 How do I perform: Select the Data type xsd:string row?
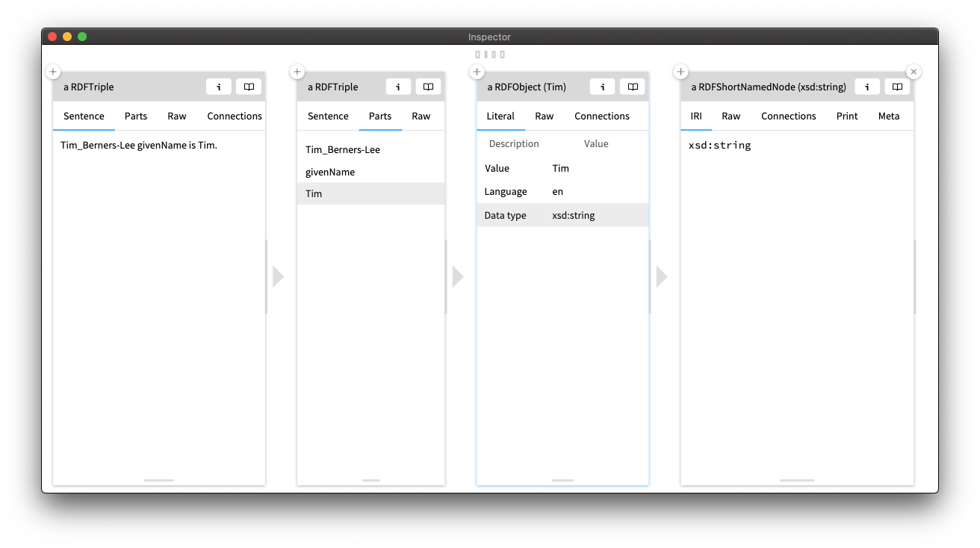563,215
